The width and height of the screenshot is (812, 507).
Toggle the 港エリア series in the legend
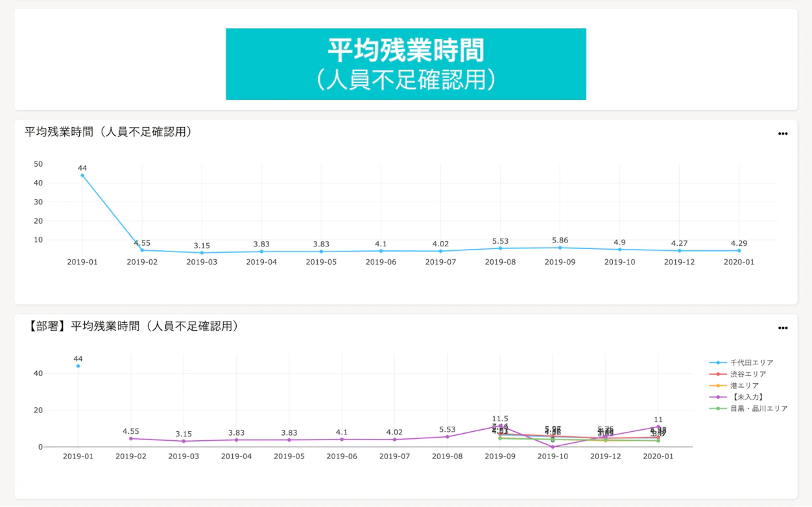click(x=734, y=386)
